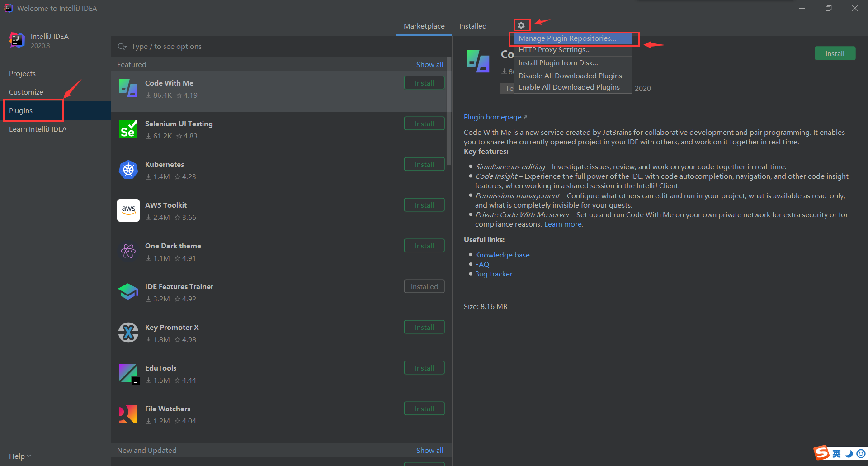Click the AWS Toolkit plugin icon
868x466 pixels.
[128, 210]
